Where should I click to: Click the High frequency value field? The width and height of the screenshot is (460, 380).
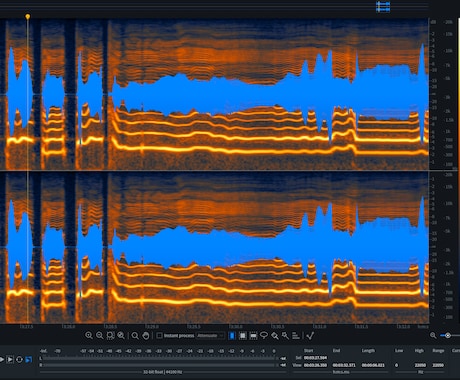(x=420, y=365)
